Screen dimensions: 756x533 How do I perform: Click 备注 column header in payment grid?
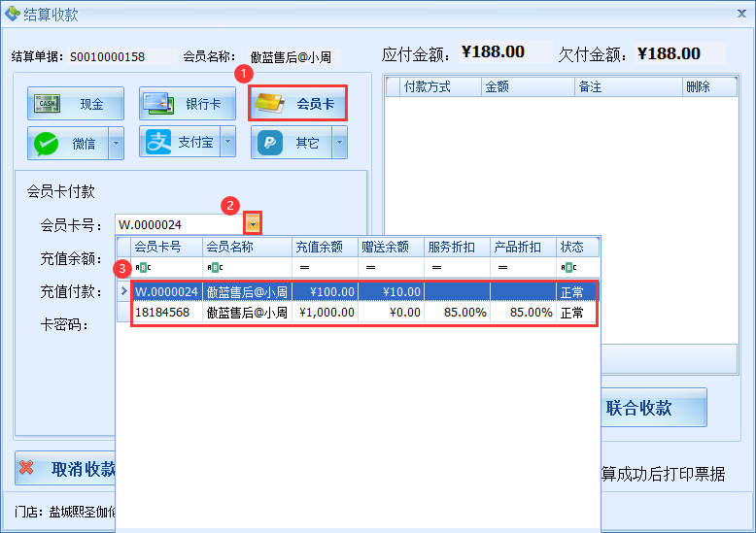pyautogui.click(x=629, y=86)
